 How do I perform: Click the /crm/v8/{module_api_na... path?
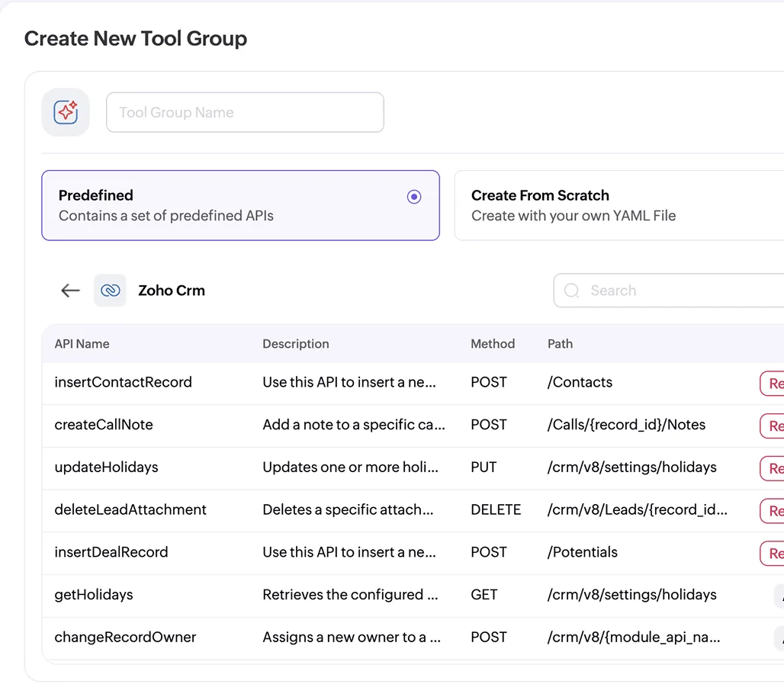(634, 637)
